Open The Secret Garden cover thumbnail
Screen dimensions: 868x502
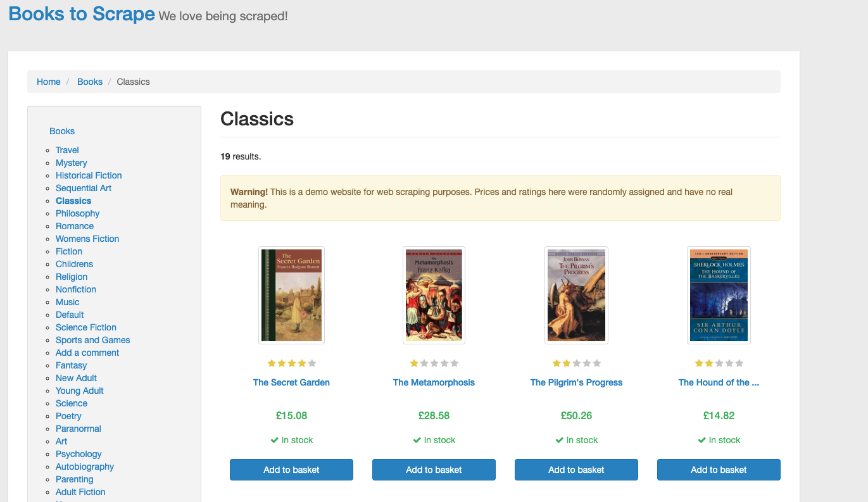pyautogui.click(x=291, y=295)
